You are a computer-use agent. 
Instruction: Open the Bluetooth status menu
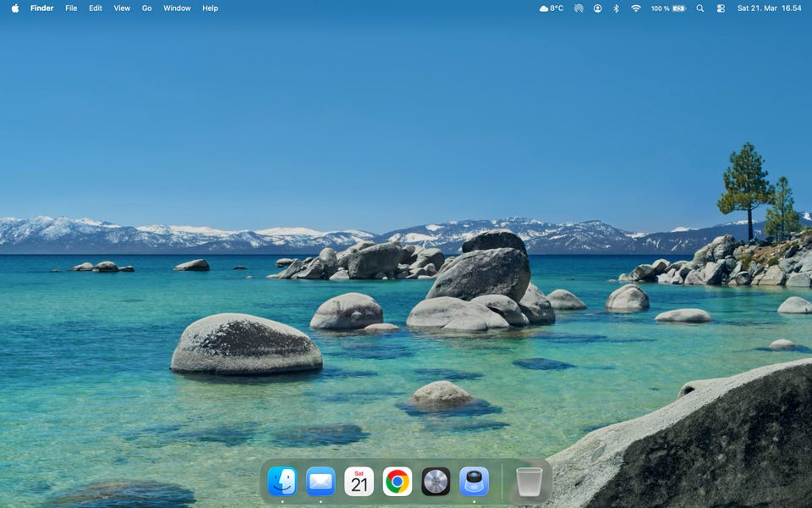point(616,8)
